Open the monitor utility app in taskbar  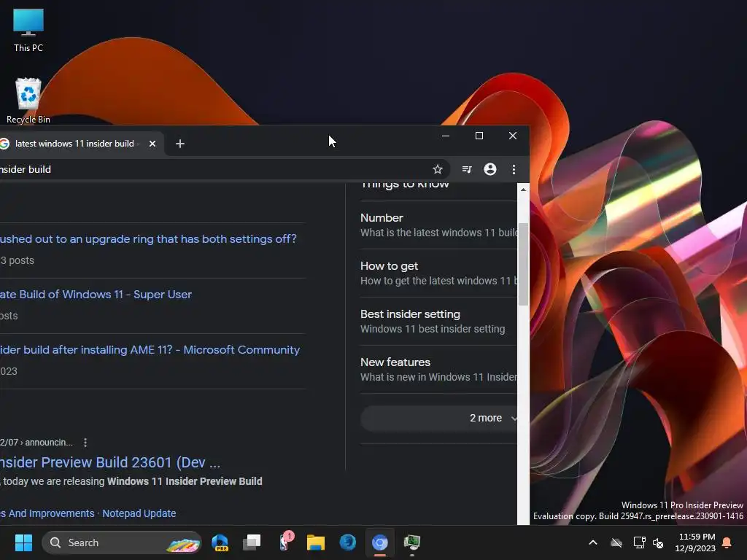[411, 542]
